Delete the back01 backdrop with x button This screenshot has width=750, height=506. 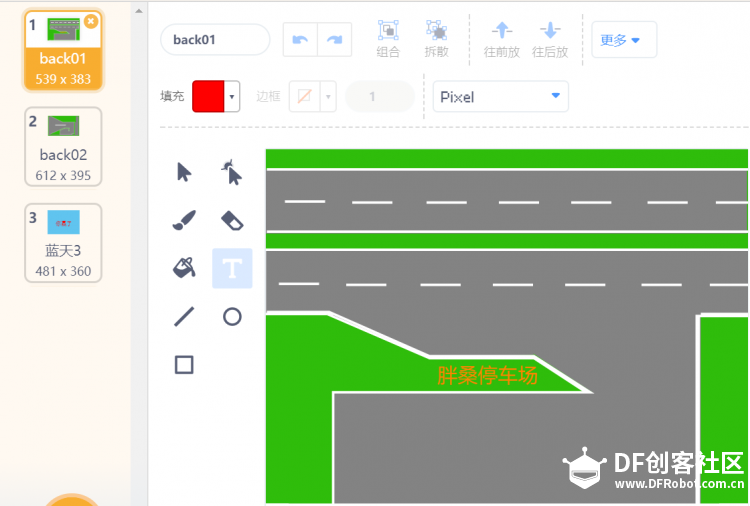(91, 21)
